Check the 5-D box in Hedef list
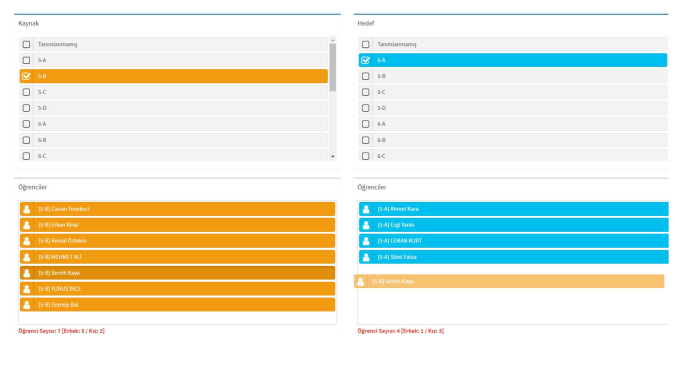Viewport: 690px width, 376px height. pyautogui.click(x=366, y=108)
